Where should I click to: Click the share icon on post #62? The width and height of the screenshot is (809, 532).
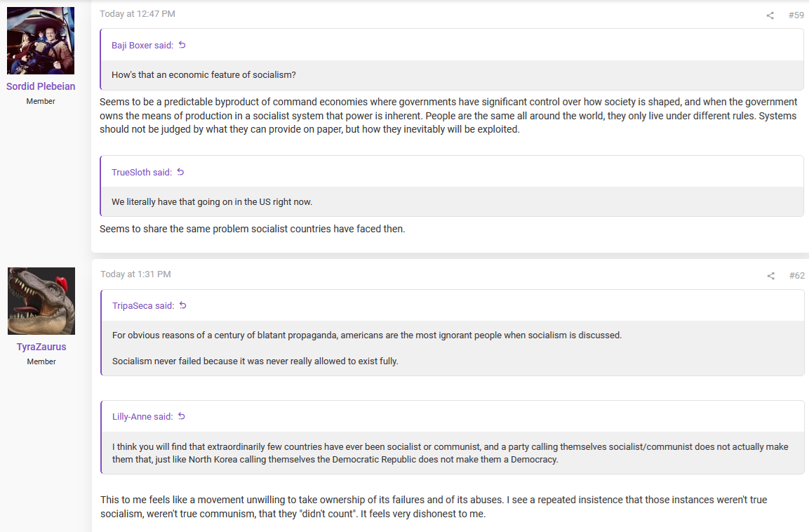[771, 276]
